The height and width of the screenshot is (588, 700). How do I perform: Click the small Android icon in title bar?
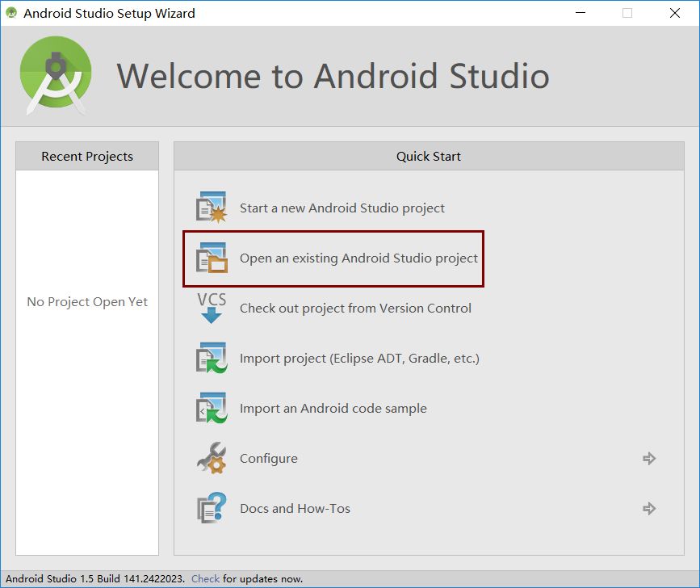11,13
